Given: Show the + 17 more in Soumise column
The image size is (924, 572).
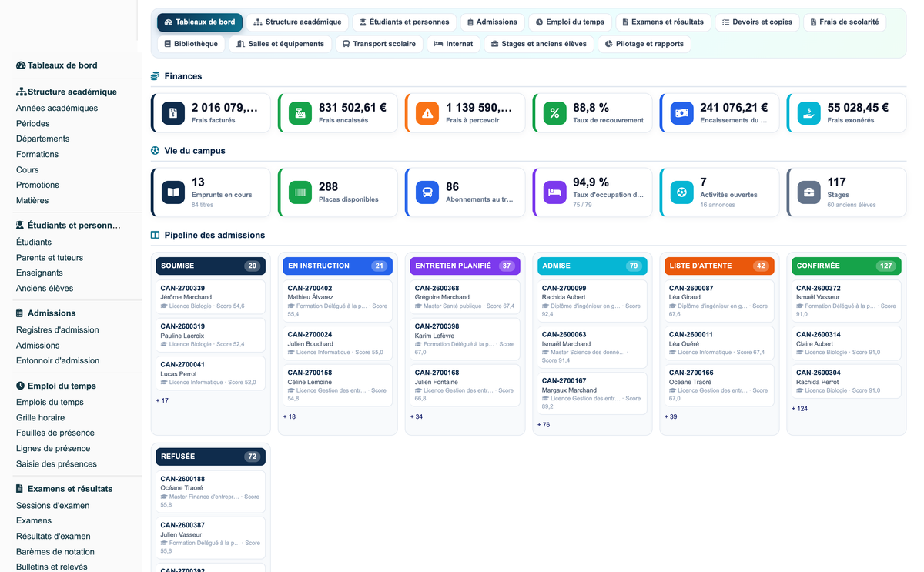Looking at the screenshot, I should [x=162, y=401].
